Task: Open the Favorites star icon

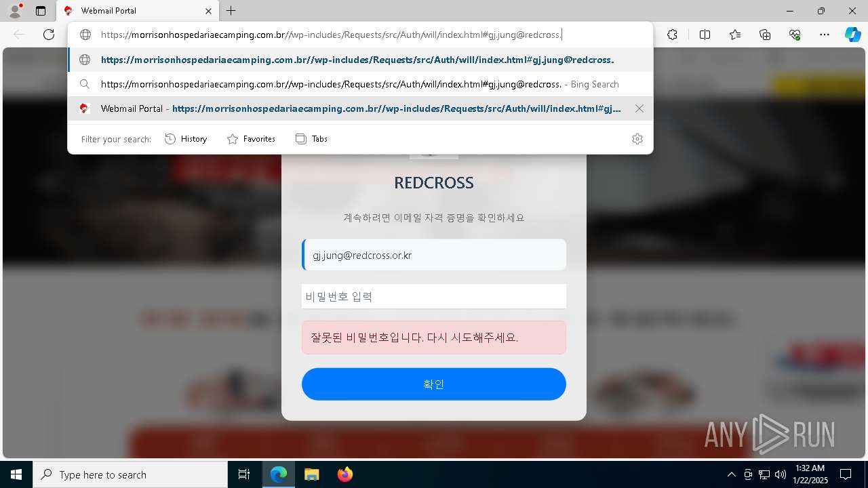Action: 735,35
